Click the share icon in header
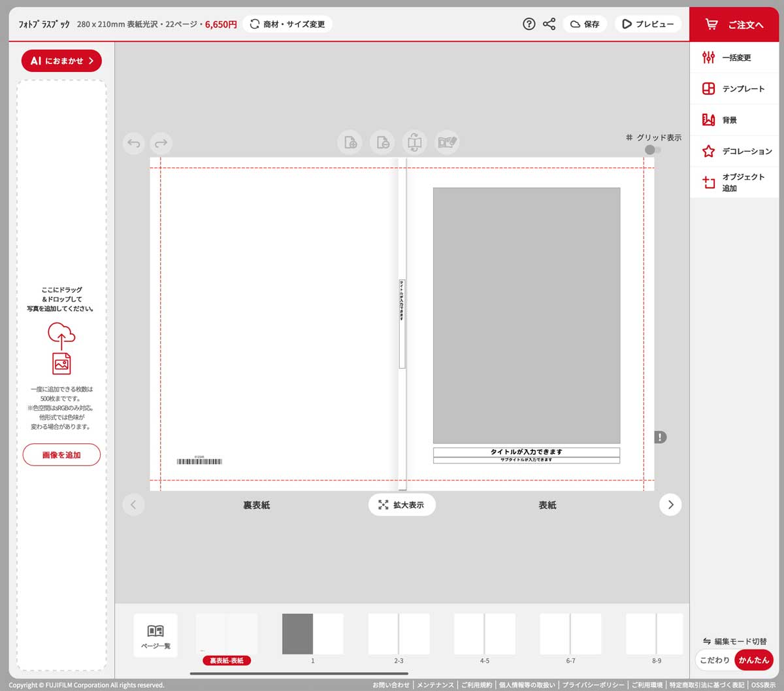The image size is (784, 691). (549, 24)
